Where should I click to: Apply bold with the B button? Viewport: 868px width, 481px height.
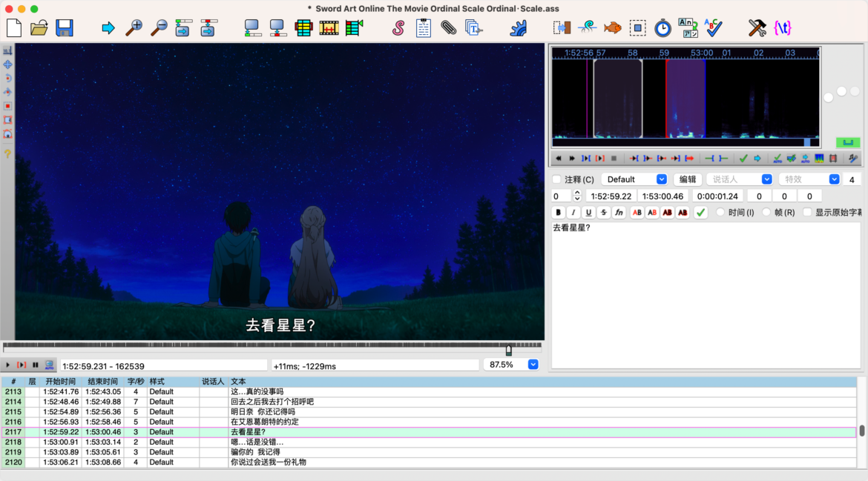558,212
